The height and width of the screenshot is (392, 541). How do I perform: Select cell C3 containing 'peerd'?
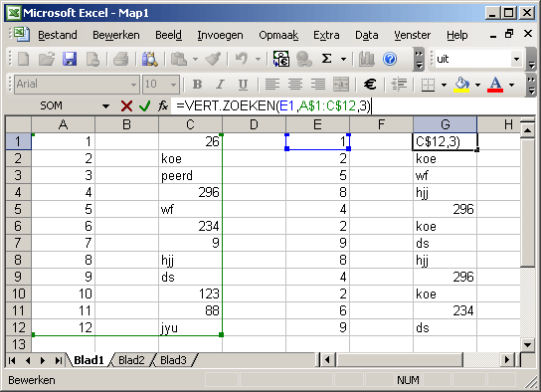[190, 175]
